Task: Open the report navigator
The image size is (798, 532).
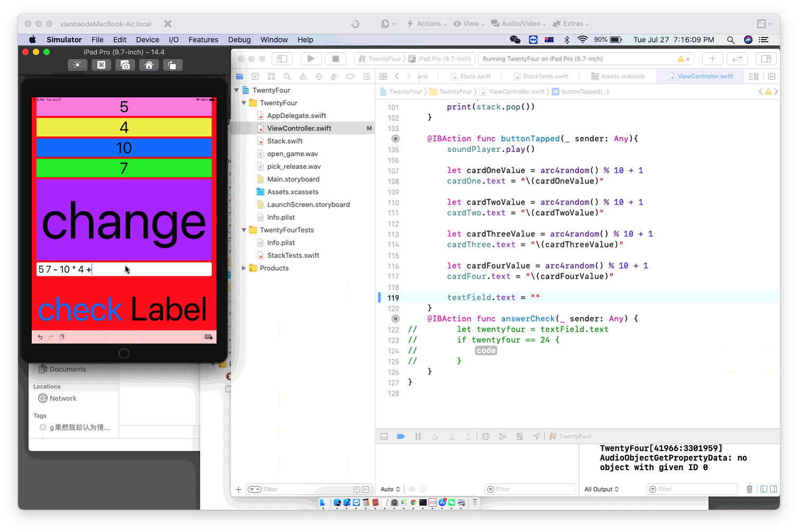Action: [x=367, y=77]
